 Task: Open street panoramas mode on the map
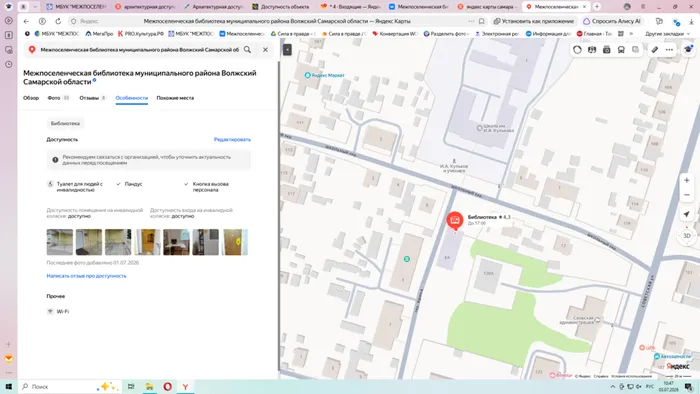point(606,50)
